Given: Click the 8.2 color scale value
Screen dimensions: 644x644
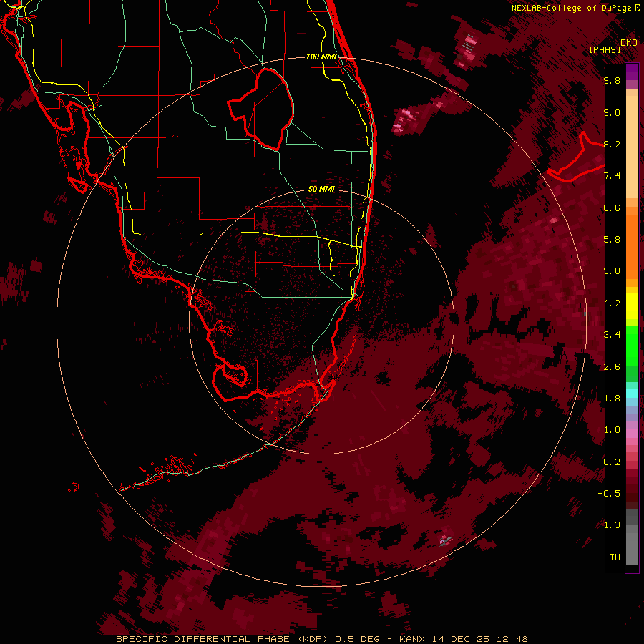Looking at the screenshot, I should (612, 144).
